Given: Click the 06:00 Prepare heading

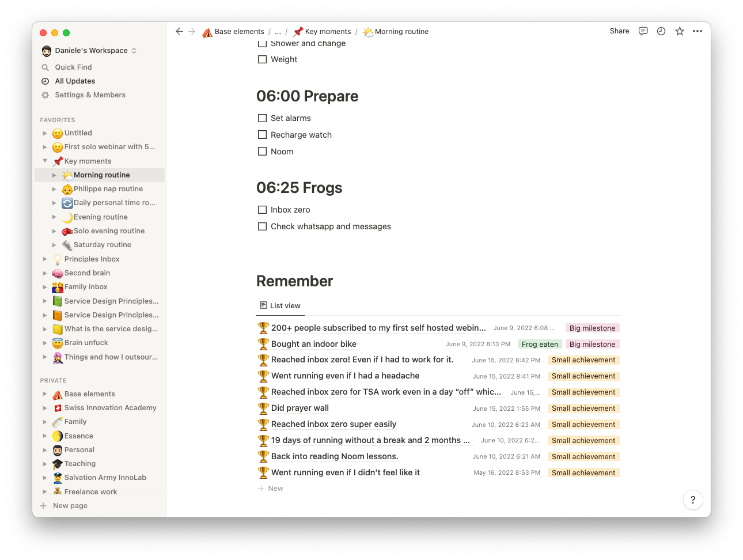Looking at the screenshot, I should coord(307,96).
